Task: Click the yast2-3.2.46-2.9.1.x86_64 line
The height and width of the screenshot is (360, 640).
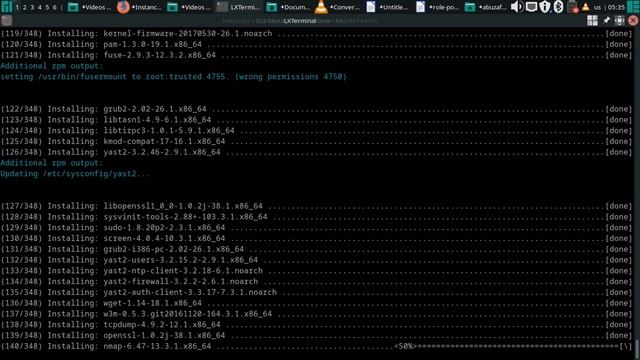Action: point(316,152)
